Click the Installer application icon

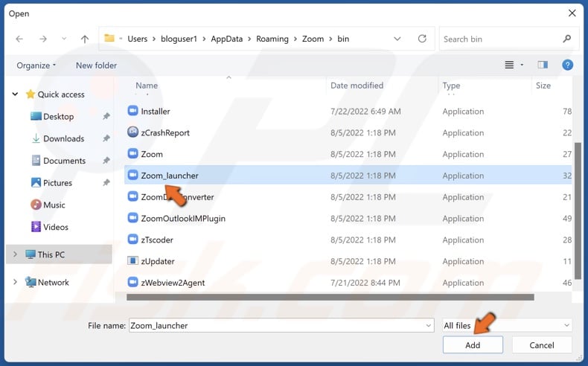[132, 111]
